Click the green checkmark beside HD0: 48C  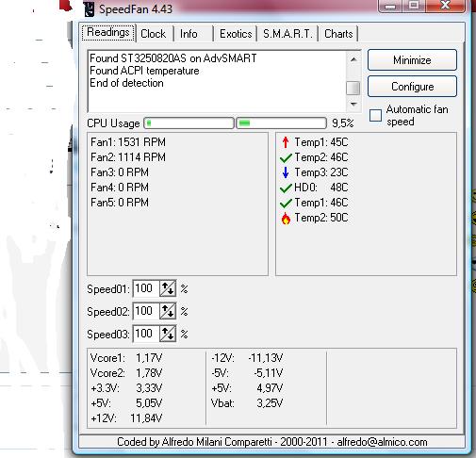pyautogui.click(x=286, y=188)
